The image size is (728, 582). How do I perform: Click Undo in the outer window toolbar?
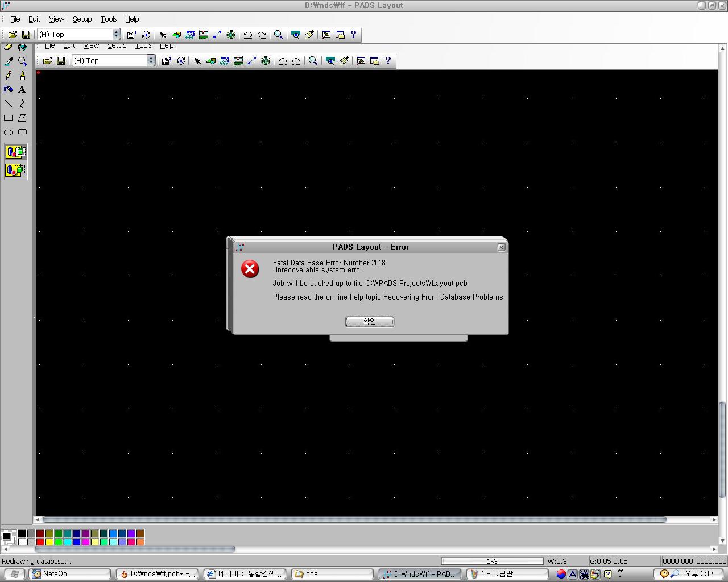[248, 34]
